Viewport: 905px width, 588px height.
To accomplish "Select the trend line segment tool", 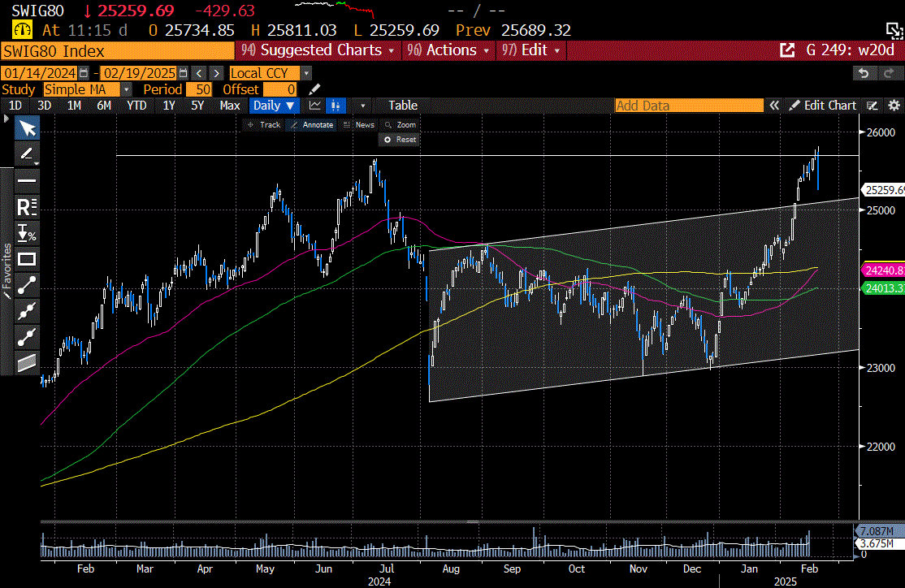I will 27,285.
